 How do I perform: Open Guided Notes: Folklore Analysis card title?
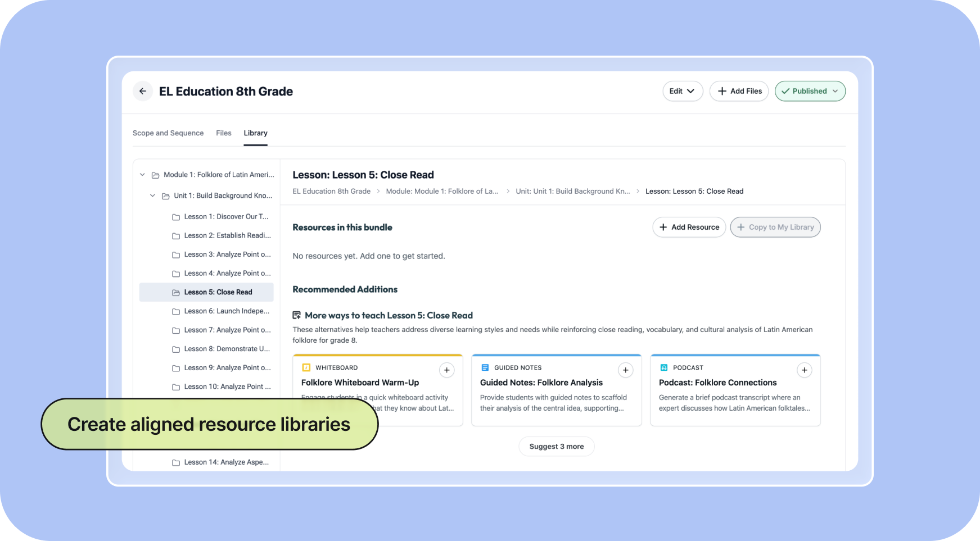click(541, 383)
